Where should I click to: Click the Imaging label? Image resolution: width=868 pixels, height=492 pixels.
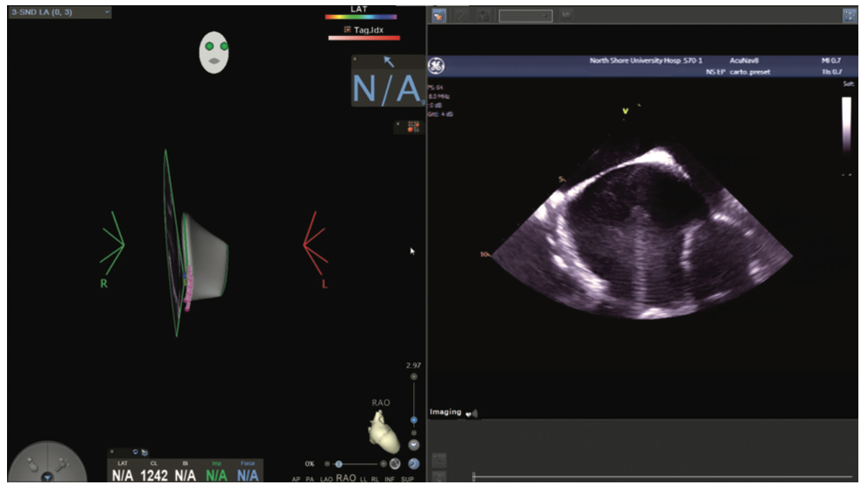[445, 411]
